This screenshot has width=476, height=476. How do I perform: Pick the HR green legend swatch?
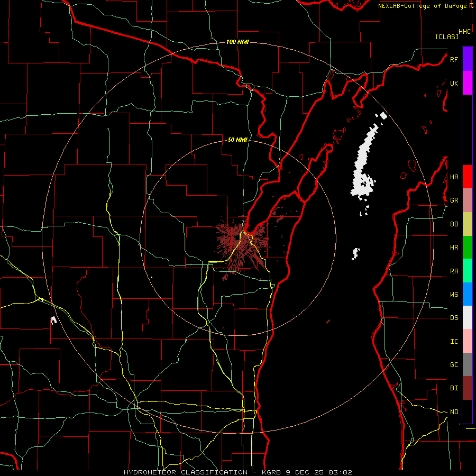tap(467, 248)
